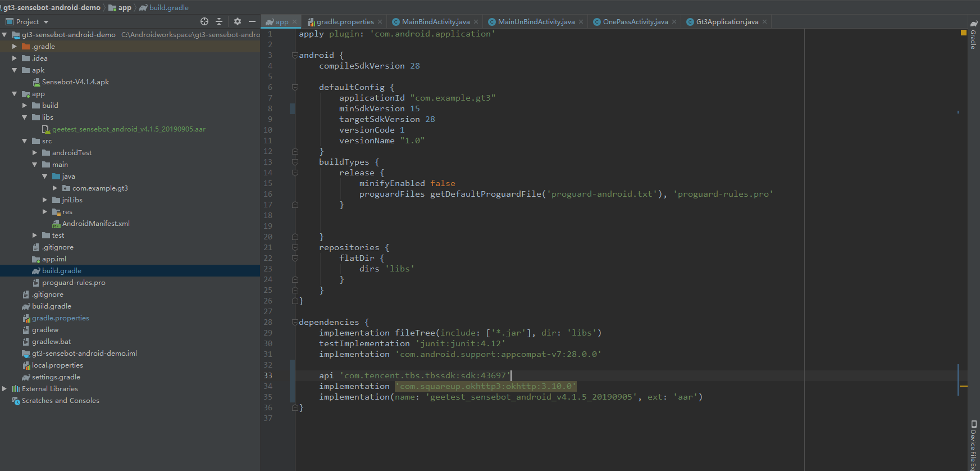Fold the defaultConfig block in gutter

(295, 87)
